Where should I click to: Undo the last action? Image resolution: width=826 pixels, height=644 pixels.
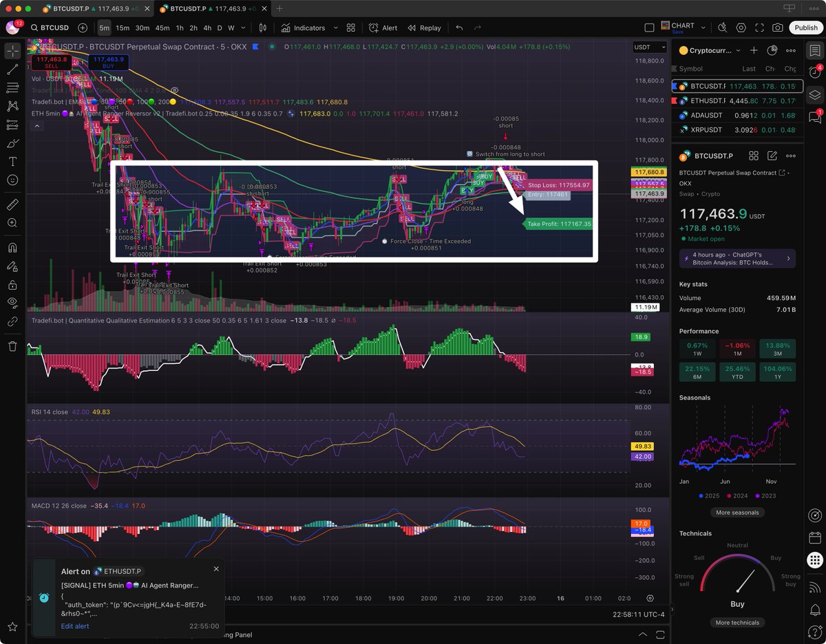click(459, 28)
